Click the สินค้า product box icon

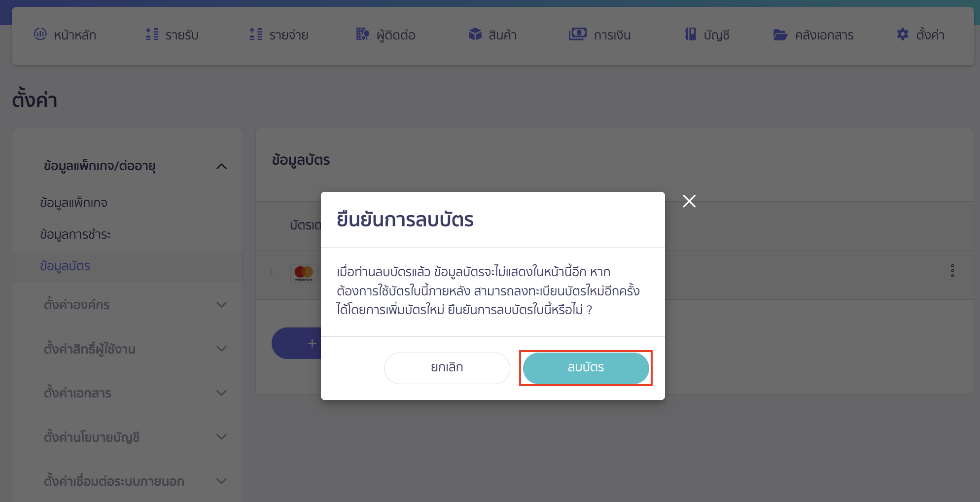click(x=475, y=35)
